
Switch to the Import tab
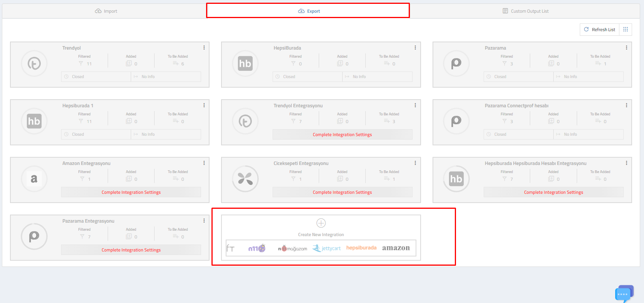tap(106, 11)
